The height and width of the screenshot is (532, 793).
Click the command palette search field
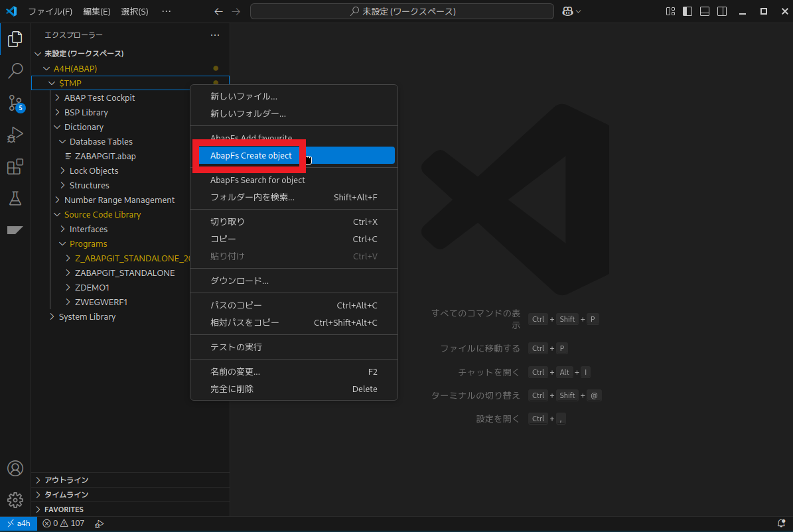[401, 11]
